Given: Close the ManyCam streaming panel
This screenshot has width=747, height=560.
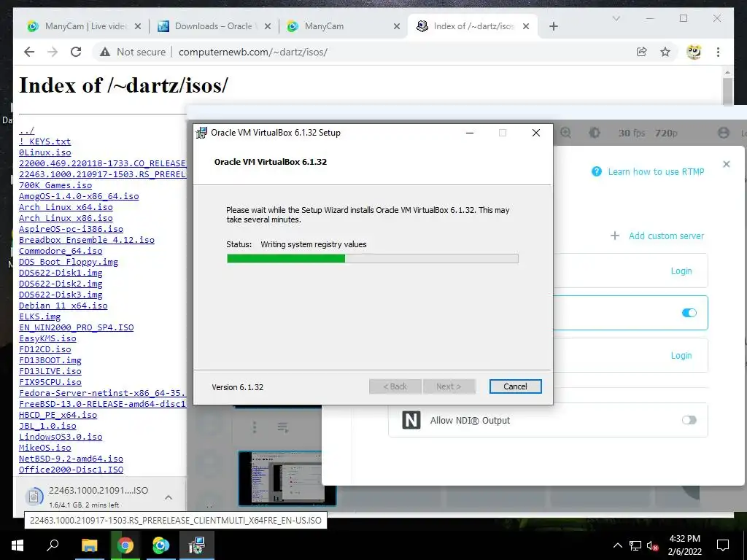Looking at the screenshot, I should coord(726,164).
